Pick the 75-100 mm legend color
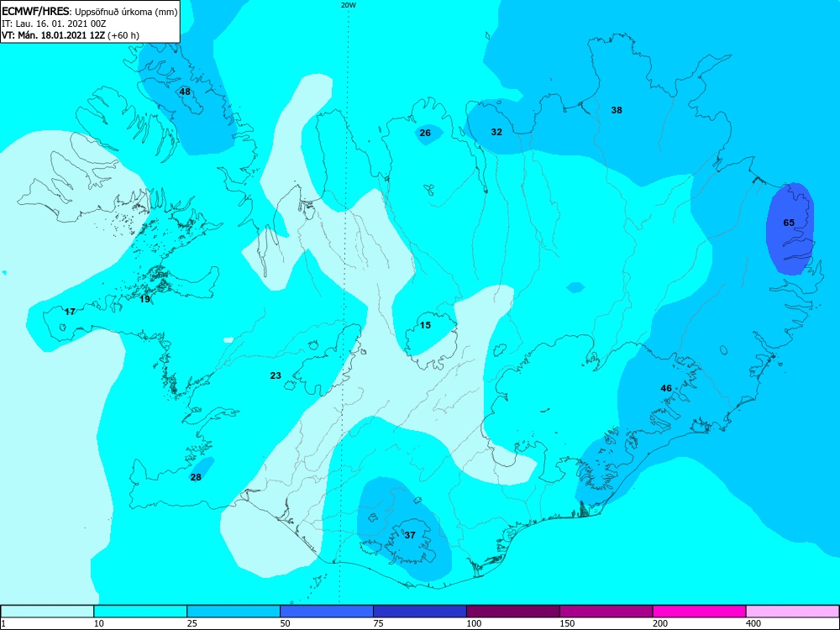The image size is (840, 630). [x=420, y=612]
